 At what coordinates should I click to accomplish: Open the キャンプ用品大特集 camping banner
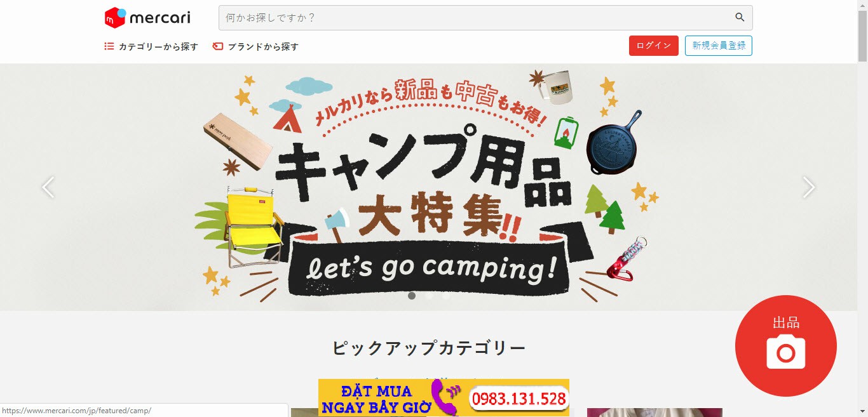[428, 187]
